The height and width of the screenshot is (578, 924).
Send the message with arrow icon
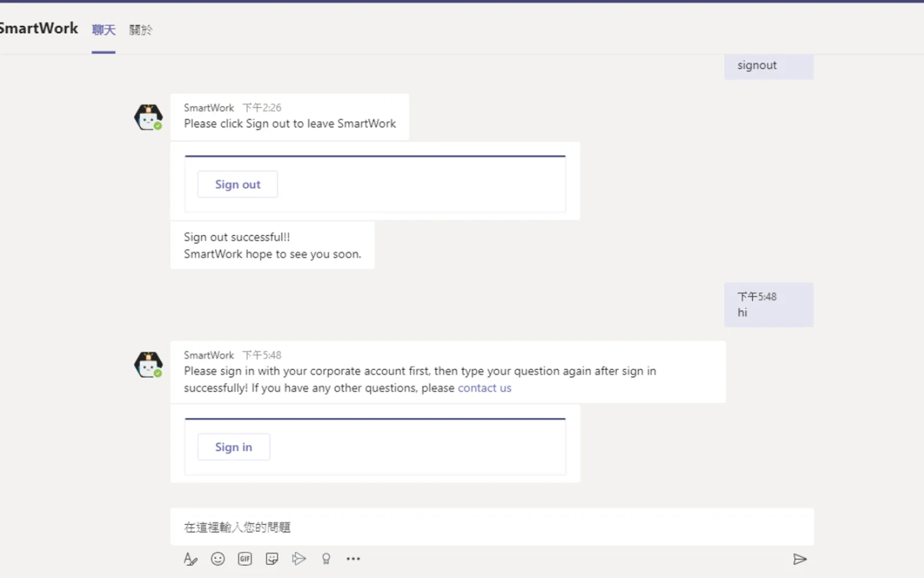800,559
